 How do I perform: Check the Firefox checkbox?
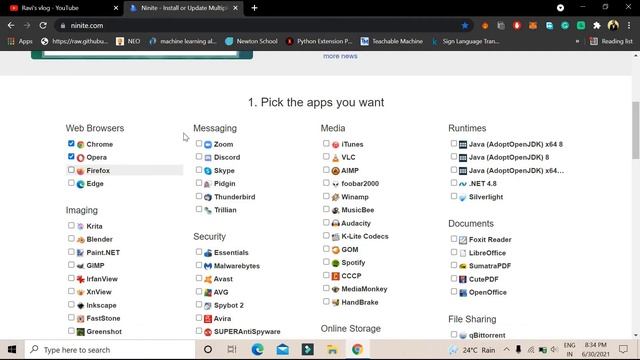71,169
